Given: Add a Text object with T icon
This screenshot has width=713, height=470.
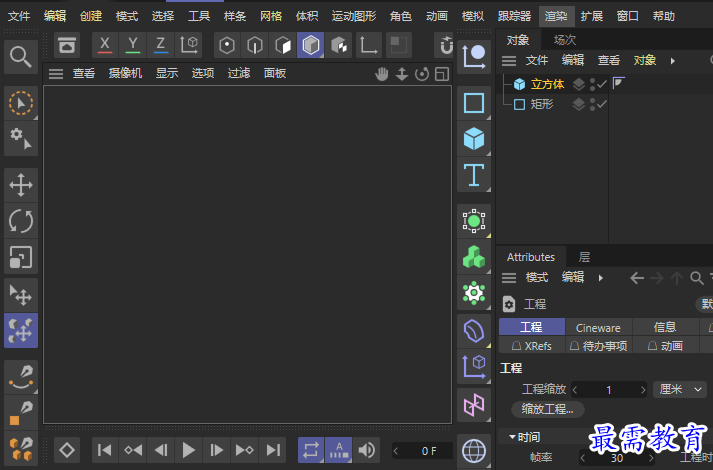Looking at the screenshot, I should coord(474,175).
